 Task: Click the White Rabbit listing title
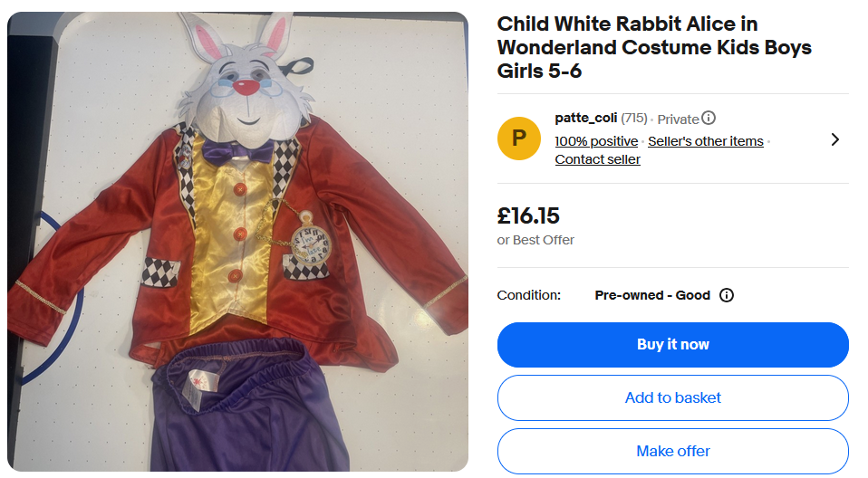click(x=654, y=47)
